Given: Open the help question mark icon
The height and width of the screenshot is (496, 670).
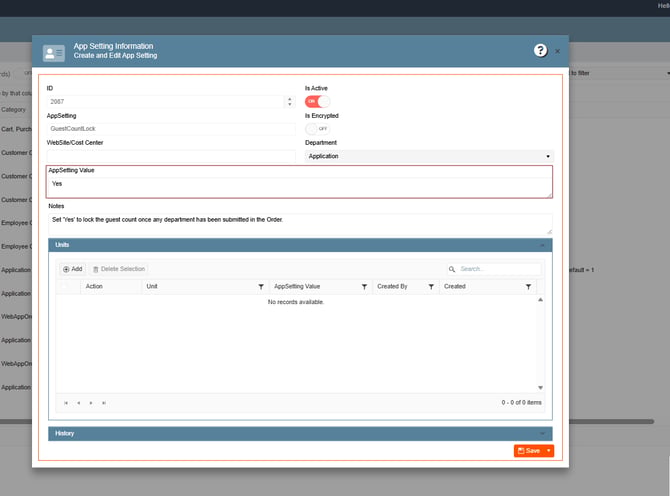Looking at the screenshot, I should 540,50.
